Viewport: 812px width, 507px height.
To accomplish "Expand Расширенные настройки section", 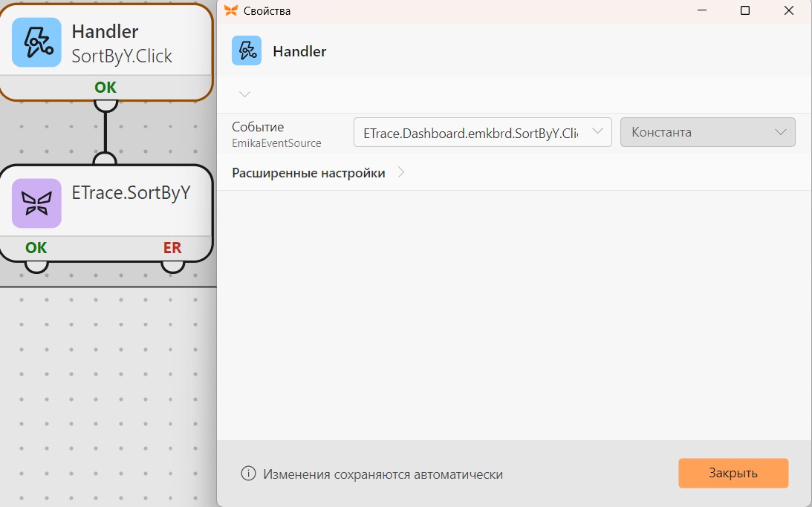I will (318, 173).
